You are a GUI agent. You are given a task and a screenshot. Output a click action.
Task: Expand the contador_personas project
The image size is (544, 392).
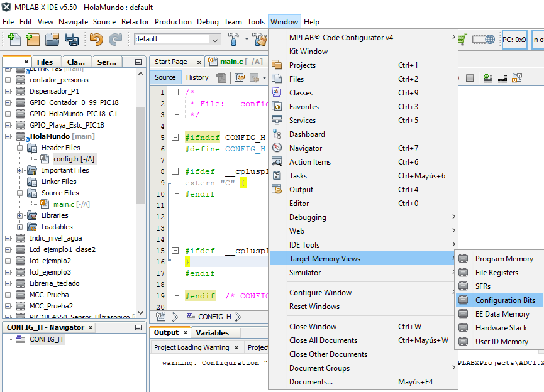[x=8, y=80]
